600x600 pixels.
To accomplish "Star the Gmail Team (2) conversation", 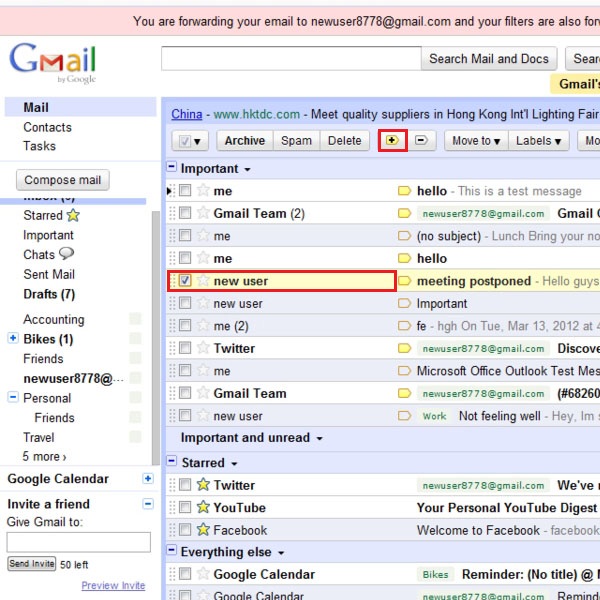I will pos(203,213).
